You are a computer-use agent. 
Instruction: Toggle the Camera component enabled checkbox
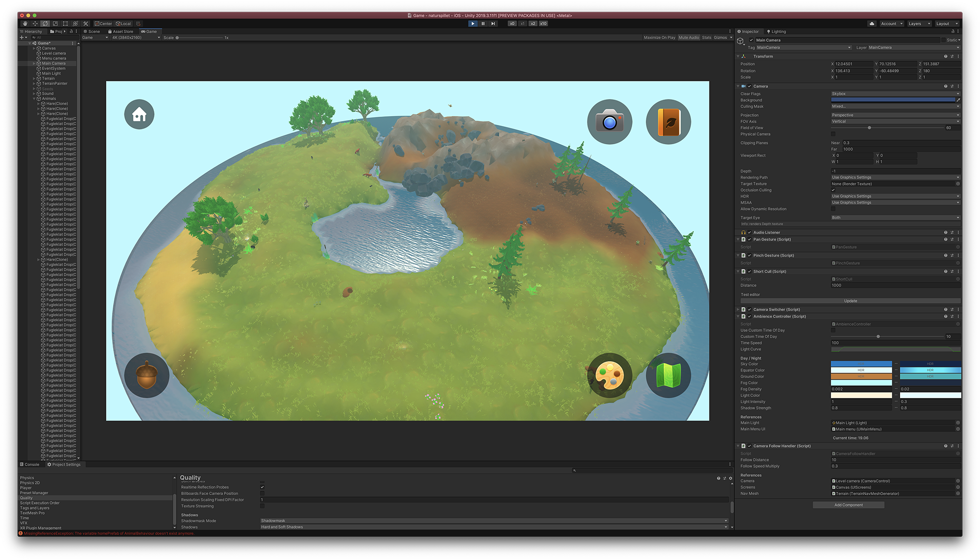749,86
